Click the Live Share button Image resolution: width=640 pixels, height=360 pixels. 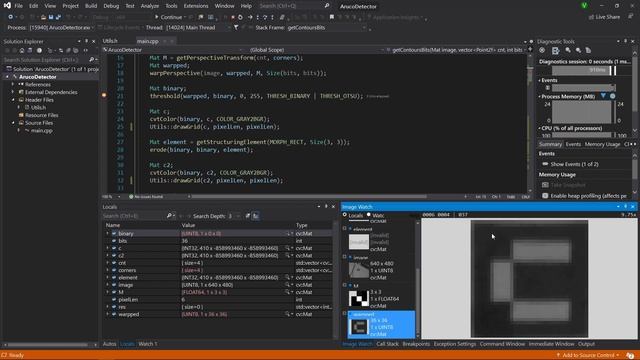604,17
